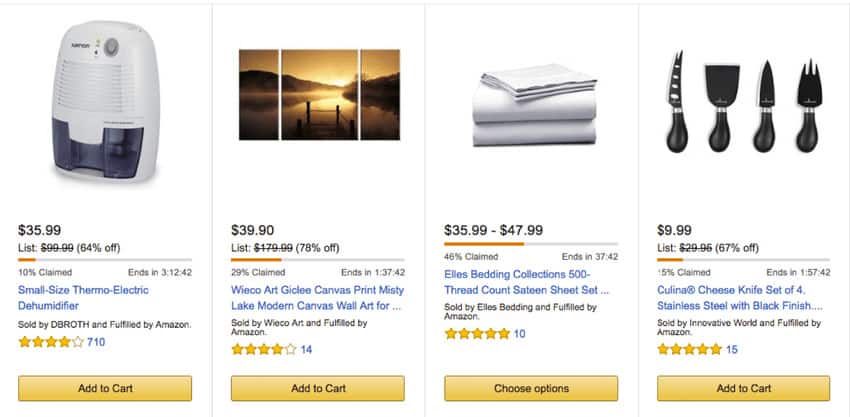Click the Elles Bedding five-star rating
The width and height of the screenshot is (850, 417).
click(x=477, y=334)
